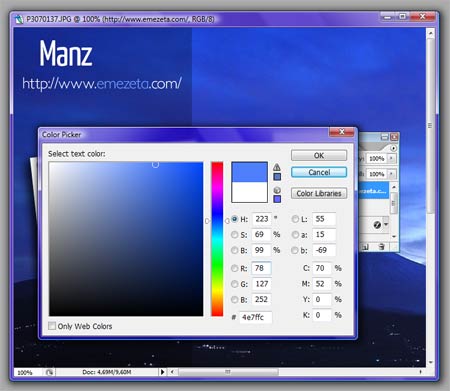Viewport: 450px width, 391px height.
Task: Select the Lab a radio button
Action: (295, 235)
